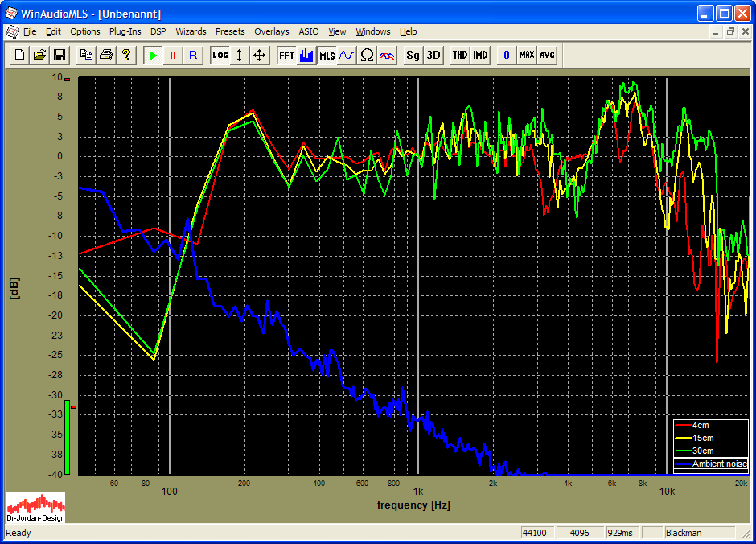The image size is (756, 544).
Task: Save the measurement with the floppy icon
Action: click(60, 56)
